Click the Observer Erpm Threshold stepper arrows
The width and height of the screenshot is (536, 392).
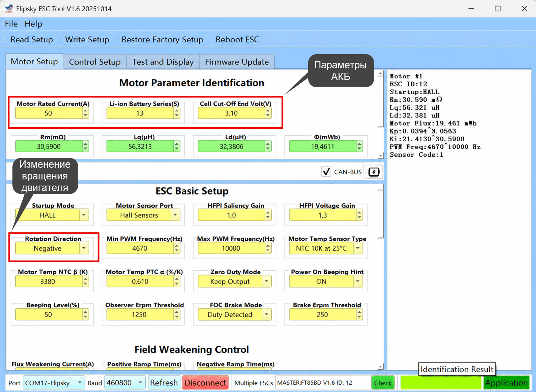177,315
